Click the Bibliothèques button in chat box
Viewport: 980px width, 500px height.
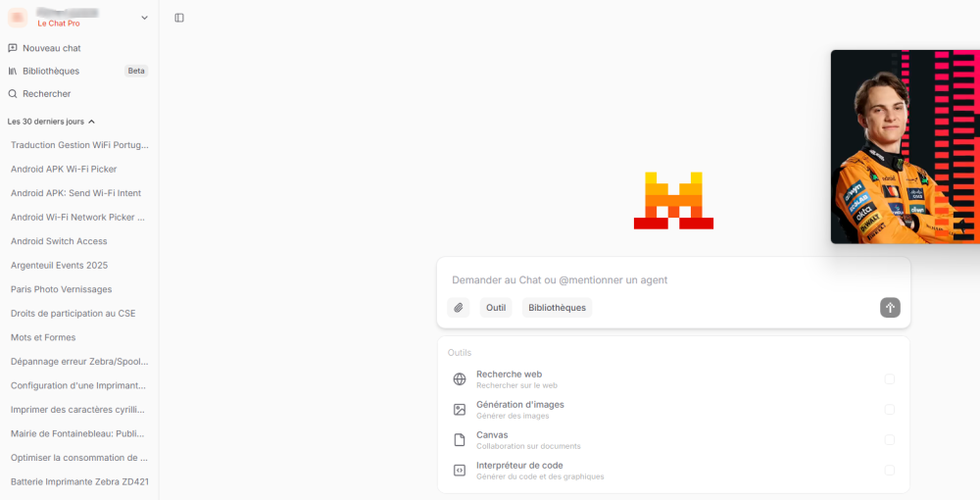pos(557,308)
